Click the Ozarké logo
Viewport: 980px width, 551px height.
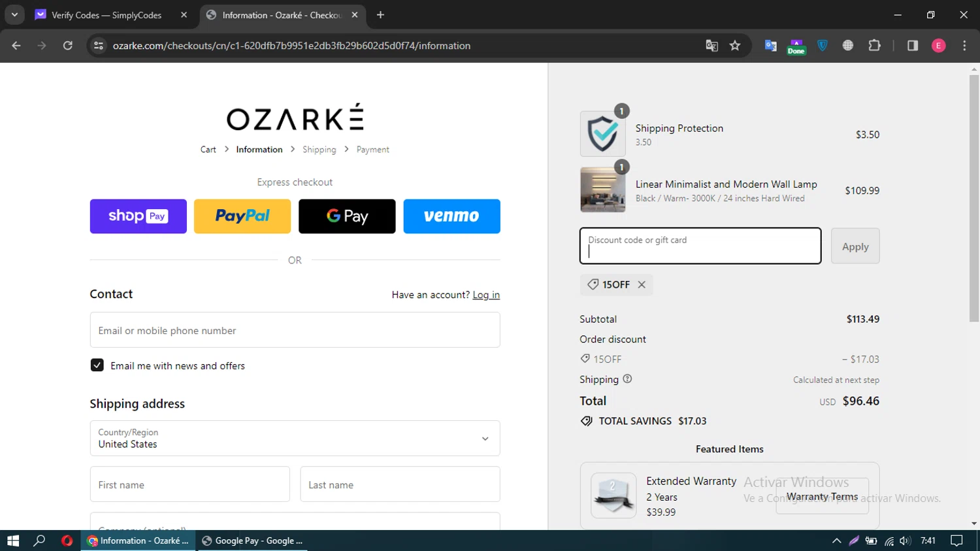[295, 118]
